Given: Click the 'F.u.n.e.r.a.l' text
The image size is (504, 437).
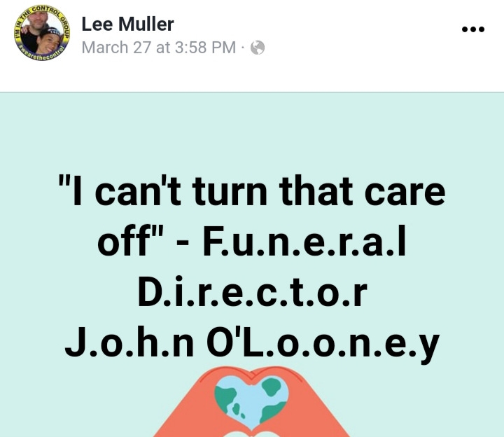Looking at the screenshot, I should [x=304, y=241].
